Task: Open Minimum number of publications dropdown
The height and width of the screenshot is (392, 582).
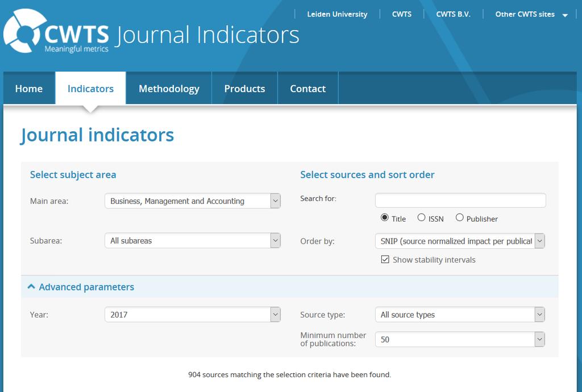Action: (460, 339)
